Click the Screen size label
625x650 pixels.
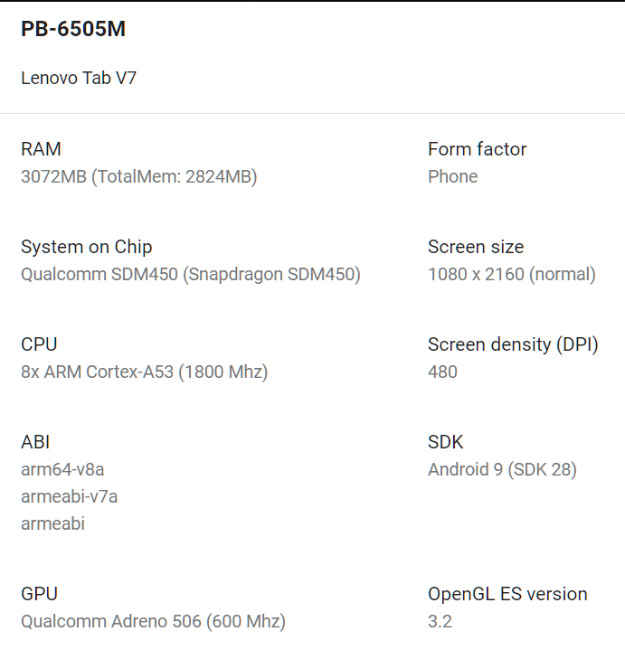point(476,247)
